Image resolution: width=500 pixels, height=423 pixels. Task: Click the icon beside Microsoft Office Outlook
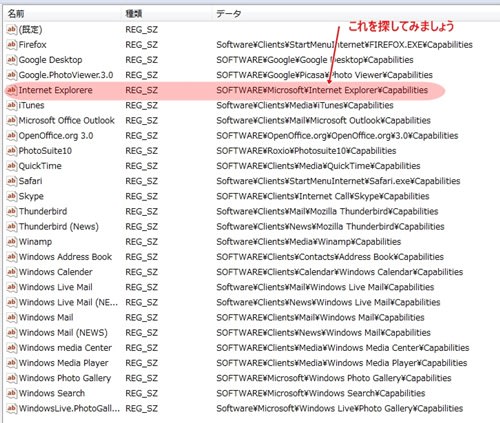coord(11,120)
